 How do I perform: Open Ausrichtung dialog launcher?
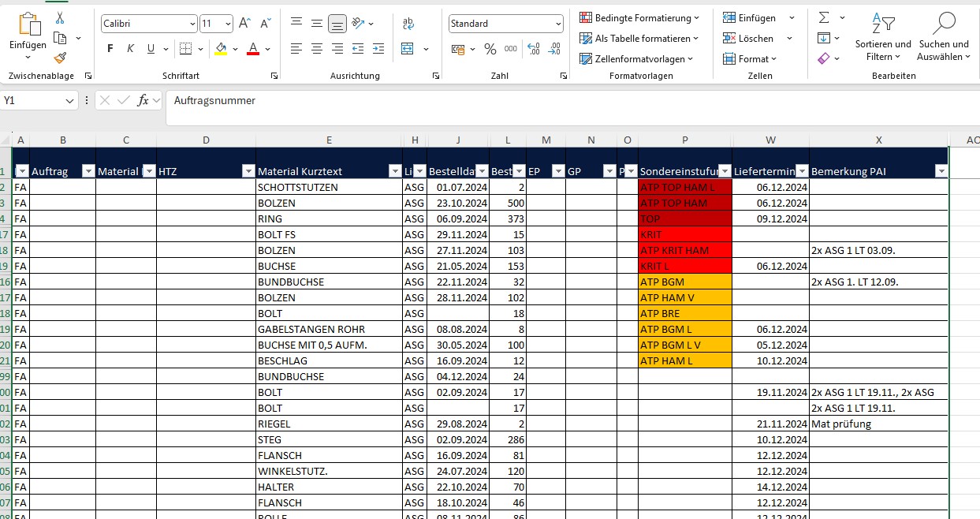pyautogui.click(x=436, y=76)
